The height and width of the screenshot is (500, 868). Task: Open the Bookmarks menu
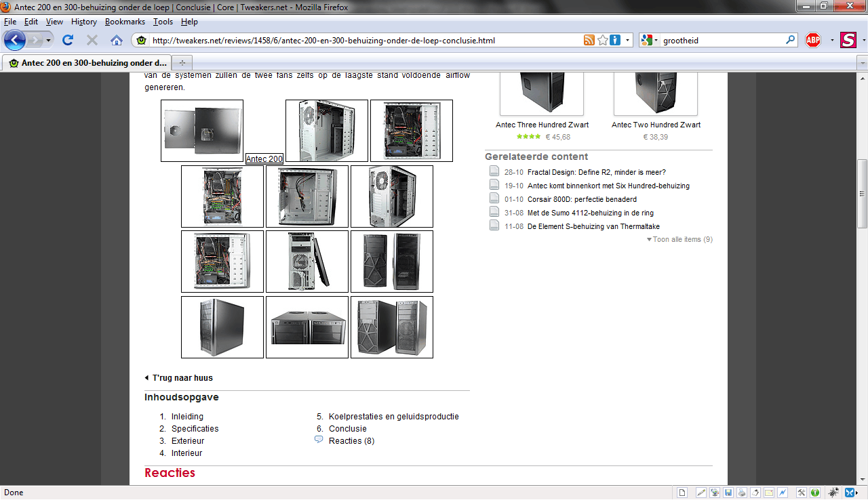tap(125, 22)
